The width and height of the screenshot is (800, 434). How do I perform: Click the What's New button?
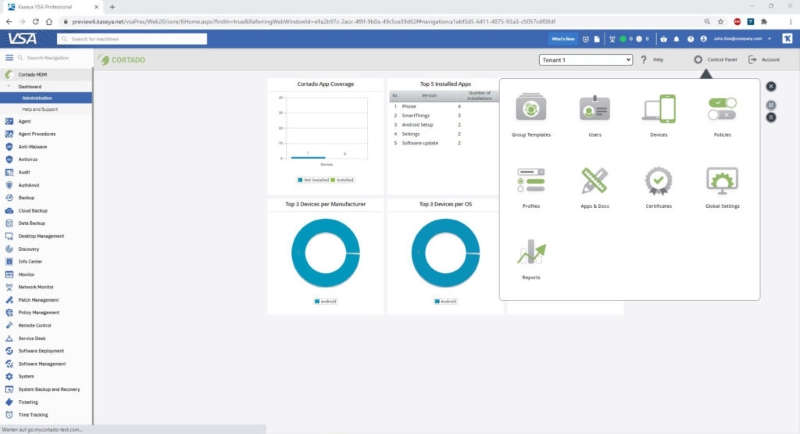click(563, 39)
